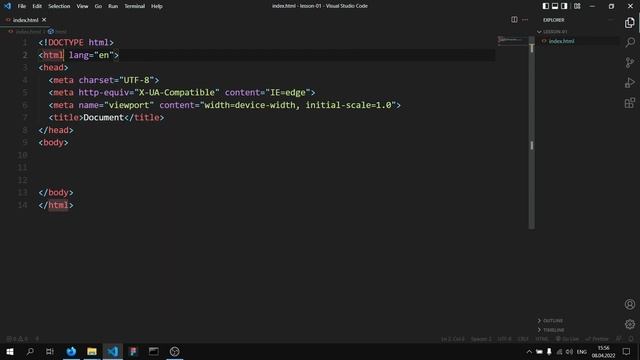Close the index.html editor tab
Image resolution: width=640 pixels, height=360 pixels.
pos(44,20)
